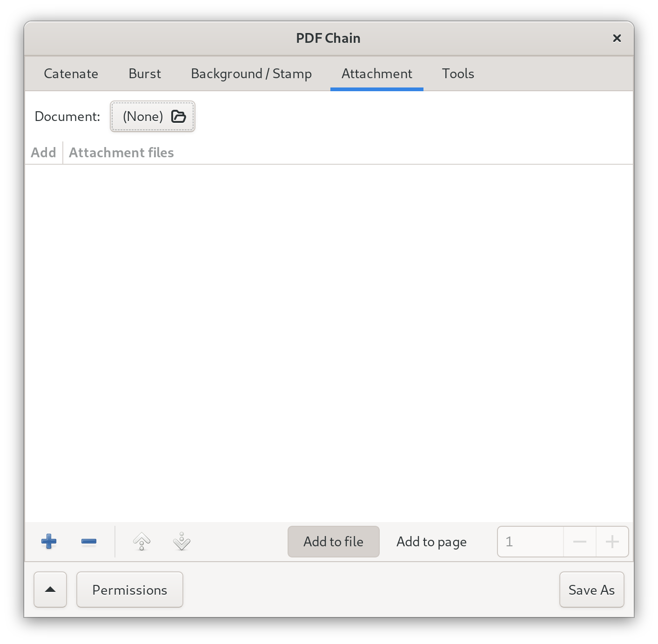Switch to the Burst tab

click(145, 74)
